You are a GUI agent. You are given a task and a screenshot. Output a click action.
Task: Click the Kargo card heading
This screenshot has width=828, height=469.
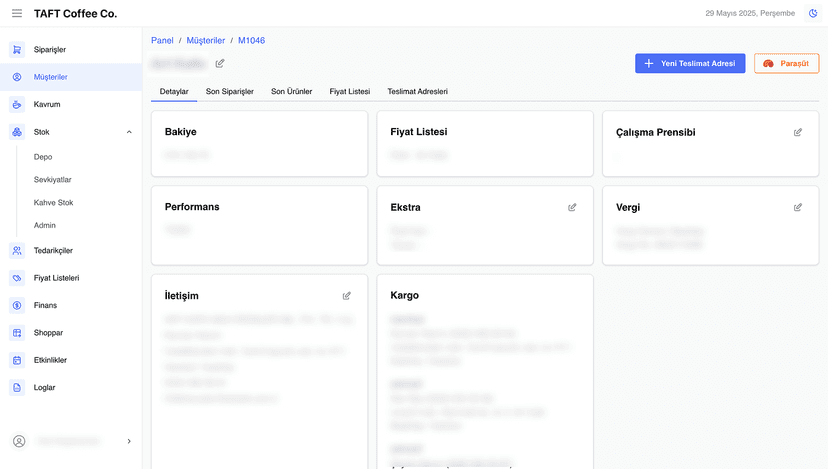404,295
